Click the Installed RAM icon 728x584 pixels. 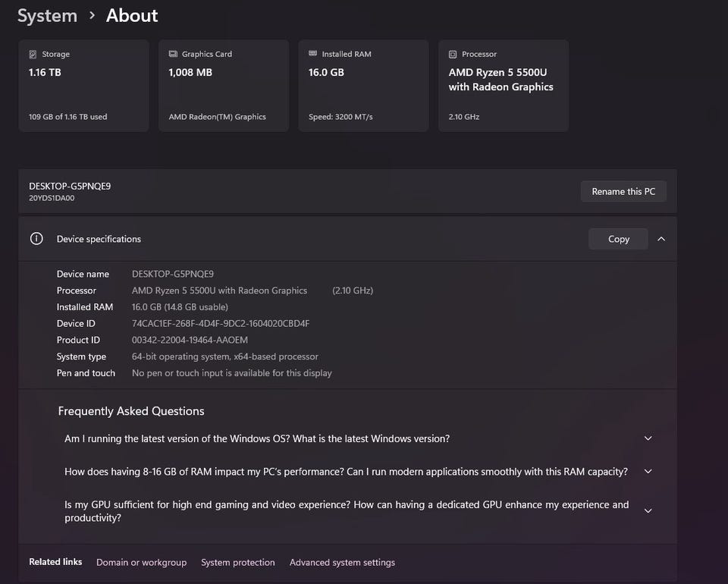click(313, 55)
